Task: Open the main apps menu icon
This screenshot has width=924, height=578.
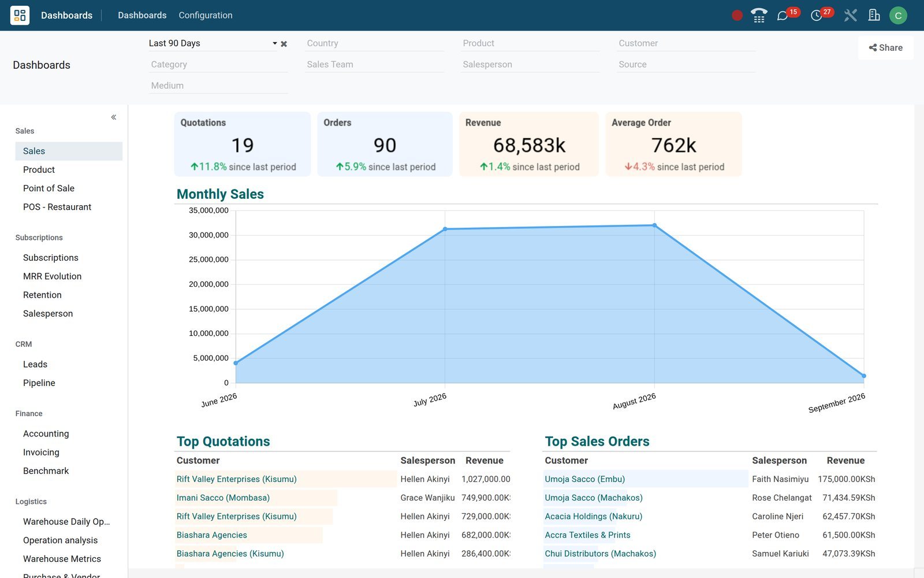Action: point(20,15)
